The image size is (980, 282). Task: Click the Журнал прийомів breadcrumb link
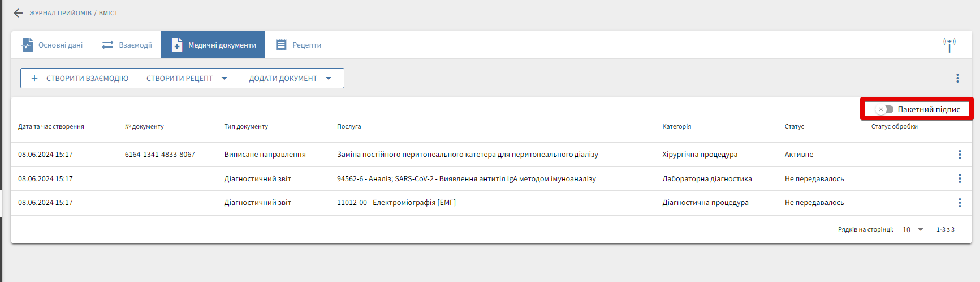point(61,13)
